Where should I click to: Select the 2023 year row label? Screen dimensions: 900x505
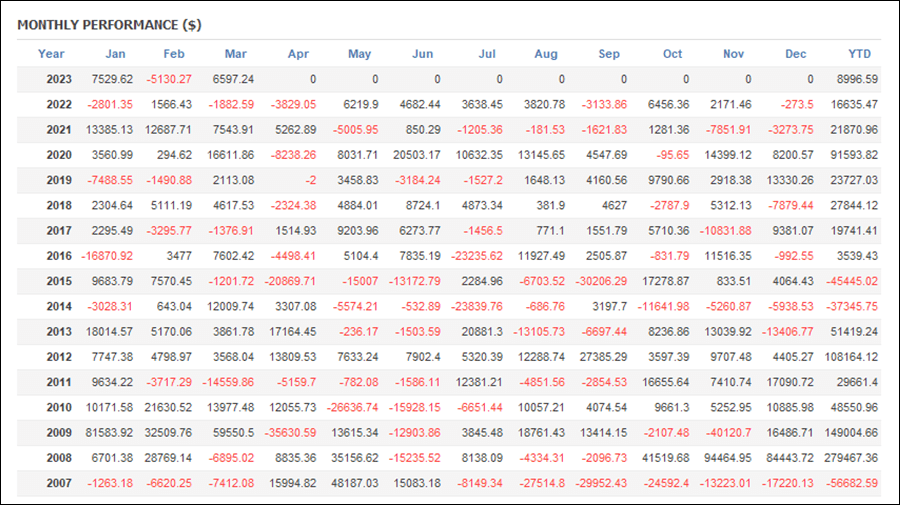click(x=59, y=79)
